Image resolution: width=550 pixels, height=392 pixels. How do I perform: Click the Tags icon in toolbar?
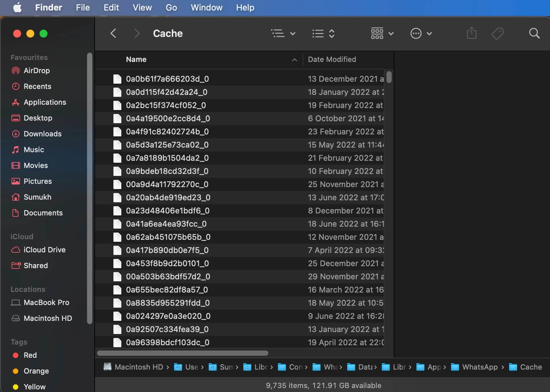[497, 33]
